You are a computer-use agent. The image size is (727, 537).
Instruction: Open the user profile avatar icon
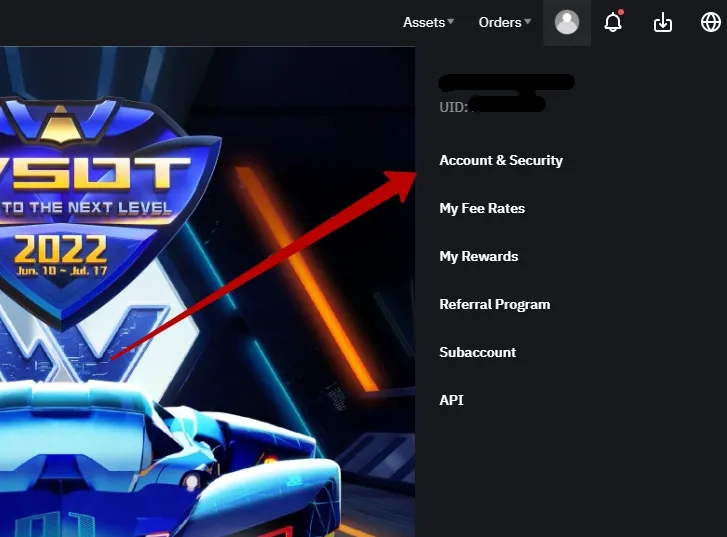tap(567, 22)
